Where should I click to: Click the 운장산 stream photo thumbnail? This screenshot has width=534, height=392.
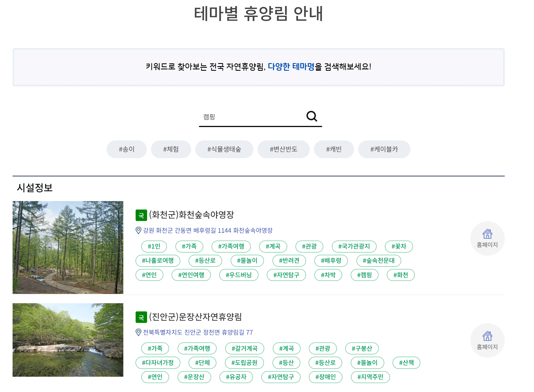click(68, 340)
